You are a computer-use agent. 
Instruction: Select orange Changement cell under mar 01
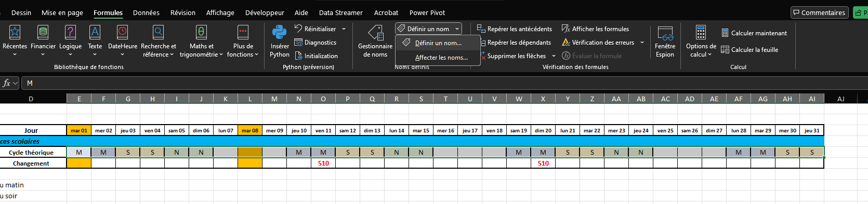(79, 163)
